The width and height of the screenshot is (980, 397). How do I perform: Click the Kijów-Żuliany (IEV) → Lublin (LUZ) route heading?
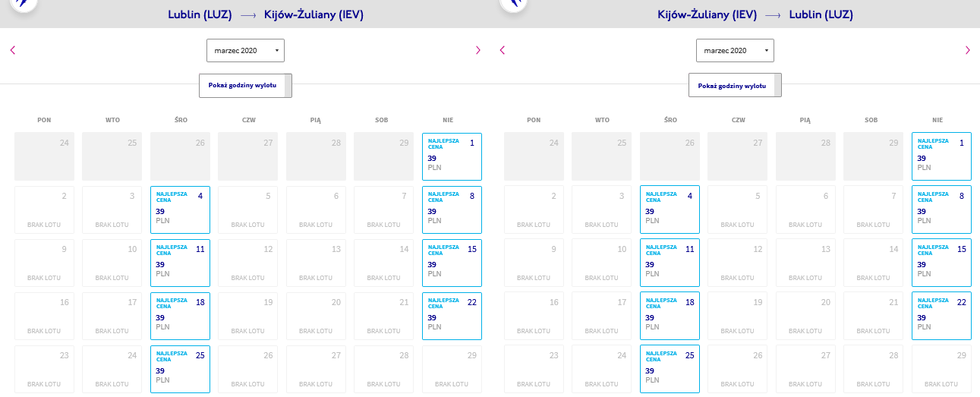(755, 14)
